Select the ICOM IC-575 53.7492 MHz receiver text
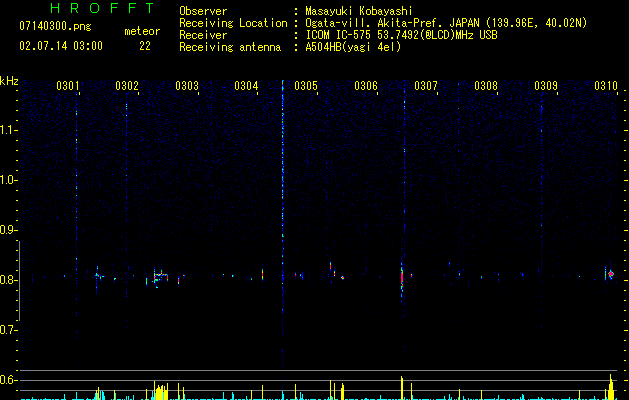The width and height of the screenshot is (629, 400). tap(401, 35)
